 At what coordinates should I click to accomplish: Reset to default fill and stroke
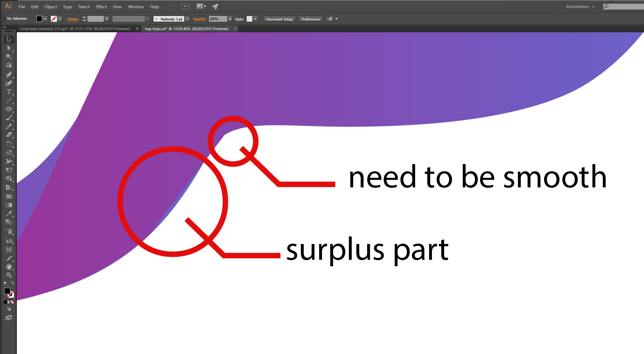(5, 283)
